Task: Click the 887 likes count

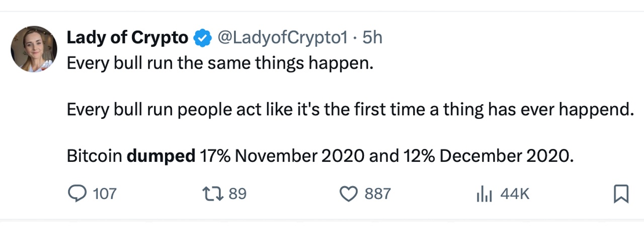Action: click(x=377, y=194)
